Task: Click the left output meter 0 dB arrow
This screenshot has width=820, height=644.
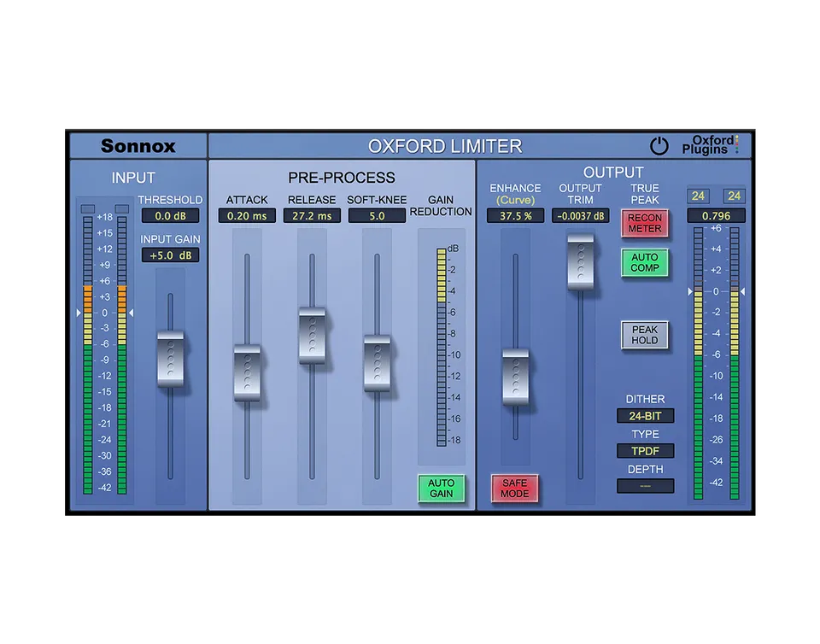Action: coord(690,291)
